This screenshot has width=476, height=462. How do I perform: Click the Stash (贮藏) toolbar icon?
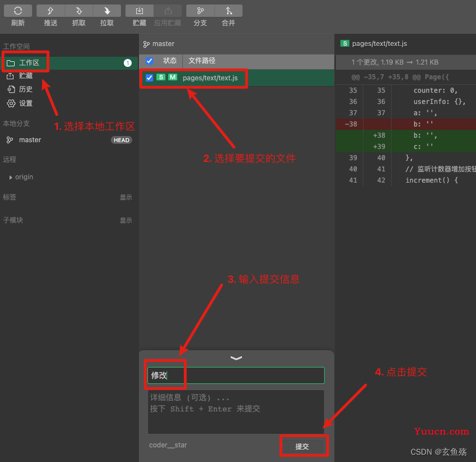point(140,11)
